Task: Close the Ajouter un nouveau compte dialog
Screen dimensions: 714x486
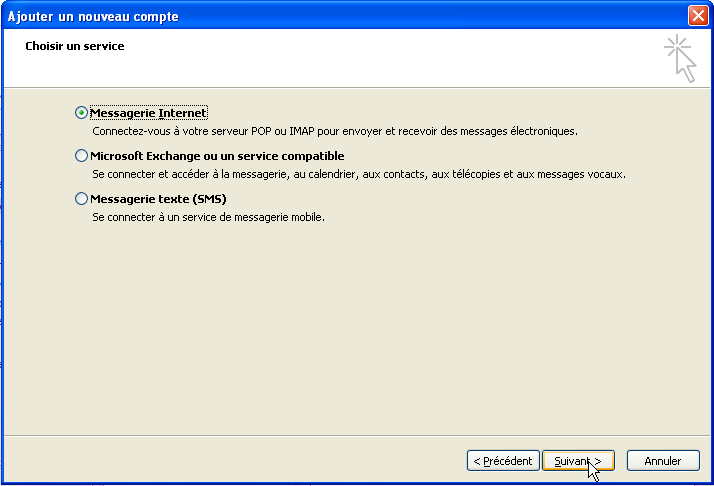Action: click(x=698, y=15)
